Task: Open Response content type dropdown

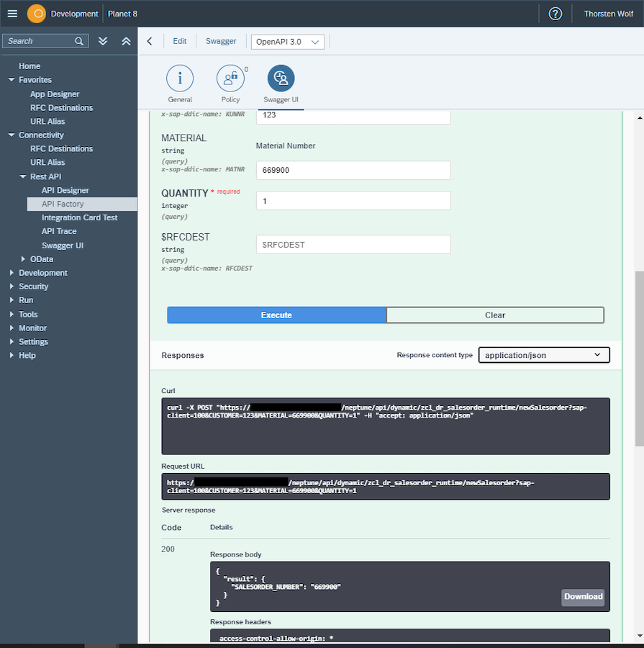Action: coord(544,355)
